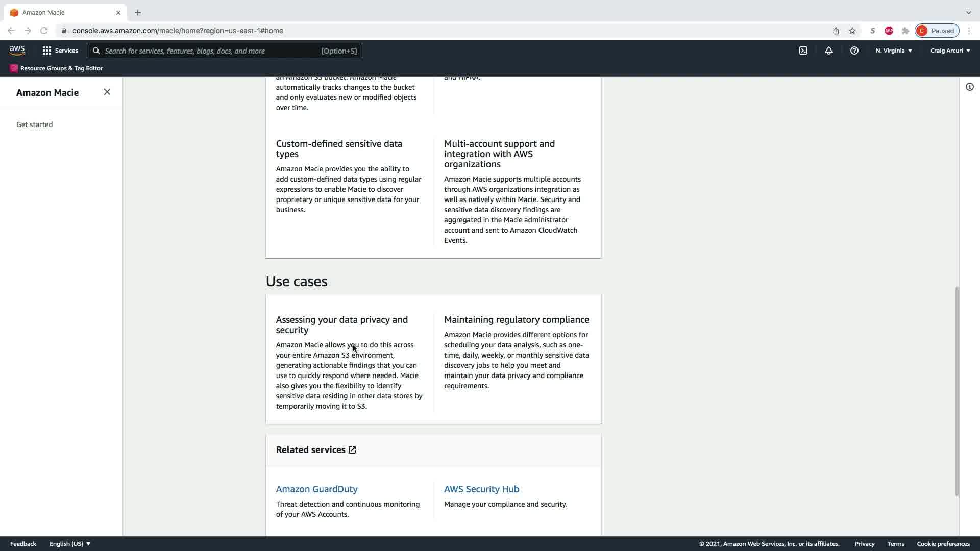The height and width of the screenshot is (551, 980).
Task: Open Services grid menu
Action: tap(60, 51)
